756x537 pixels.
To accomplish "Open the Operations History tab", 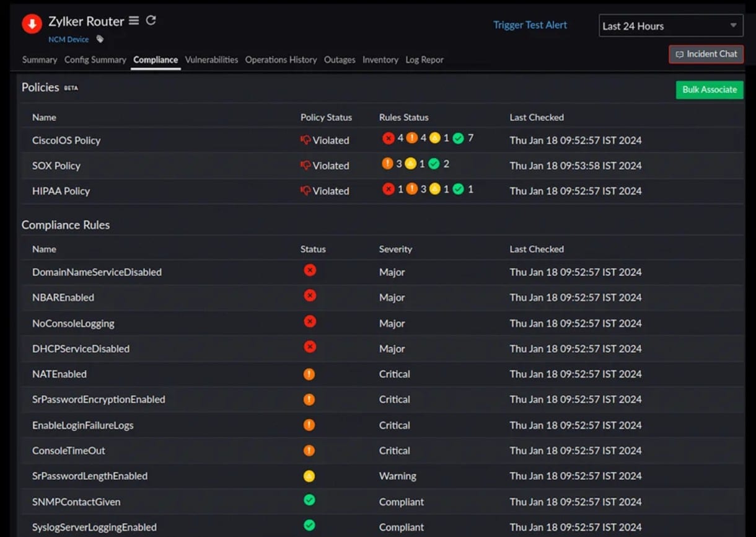I will point(281,60).
